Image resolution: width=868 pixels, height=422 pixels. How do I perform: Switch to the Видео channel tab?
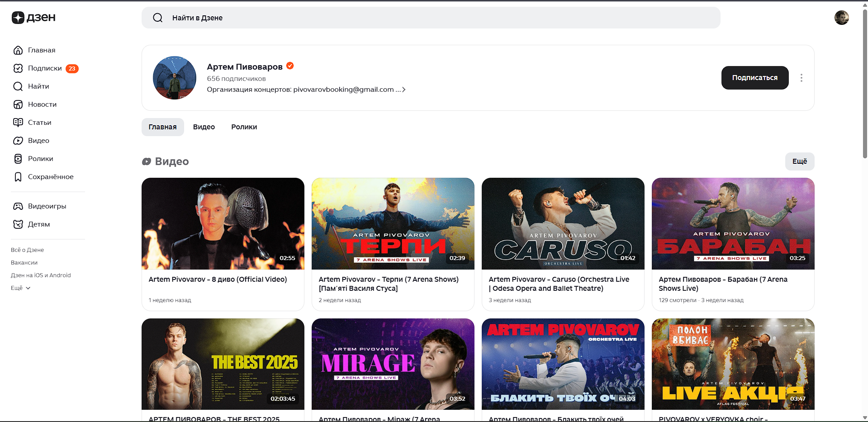tap(204, 127)
